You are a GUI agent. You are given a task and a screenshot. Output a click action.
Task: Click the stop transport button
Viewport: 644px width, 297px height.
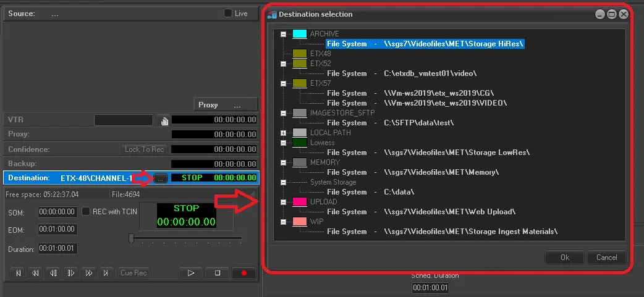[217, 273]
